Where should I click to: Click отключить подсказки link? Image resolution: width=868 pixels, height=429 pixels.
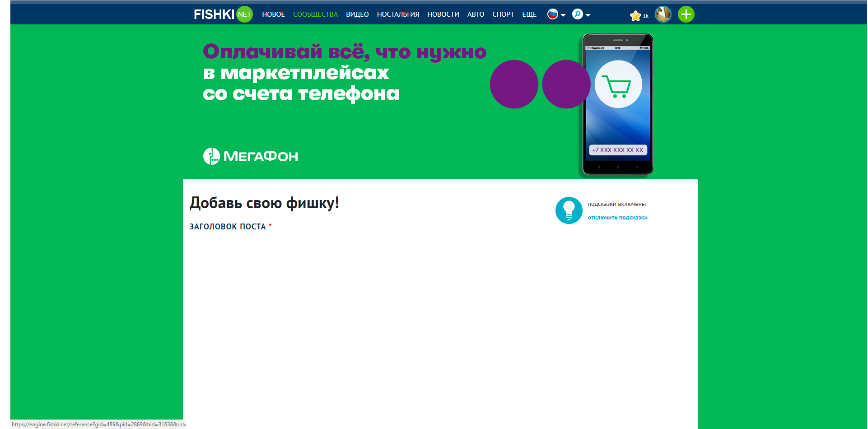[x=617, y=218]
